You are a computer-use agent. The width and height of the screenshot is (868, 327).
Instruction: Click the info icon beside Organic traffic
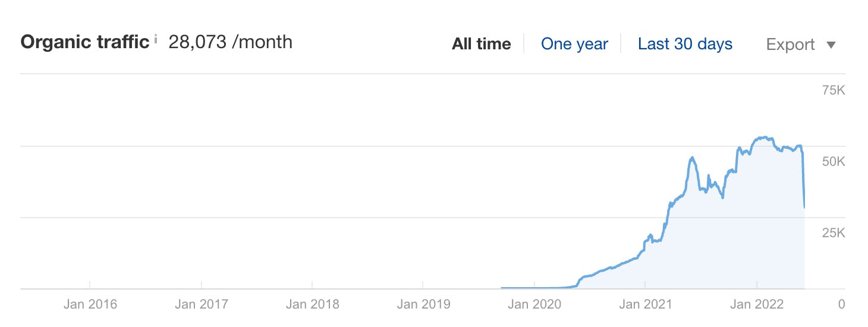pyautogui.click(x=156, y=40)
